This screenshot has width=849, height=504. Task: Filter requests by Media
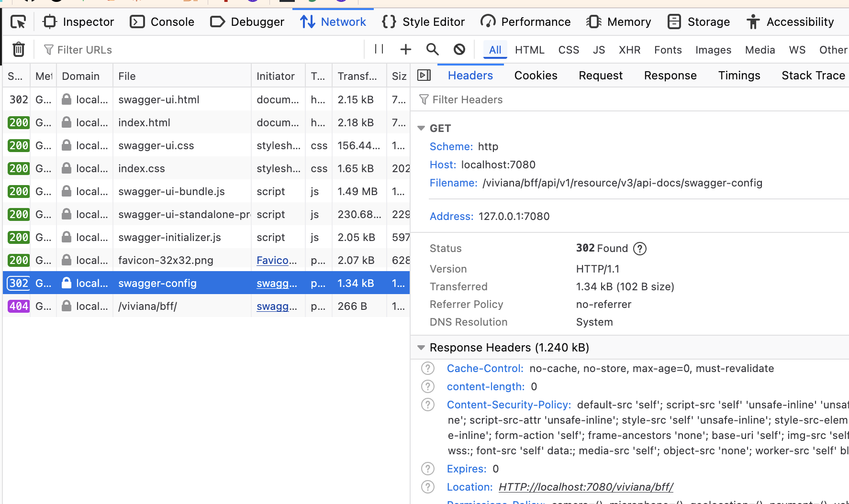[x=760, y=50]
